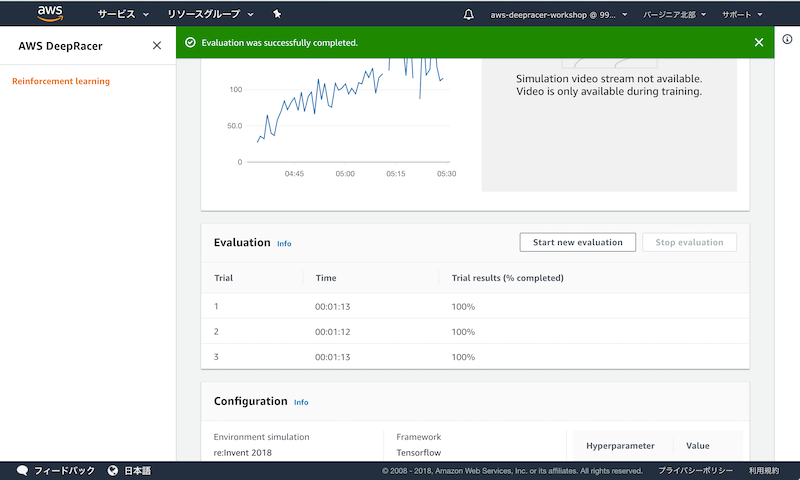
Task: Click trial number 3 cell
Action: [216, 357]
